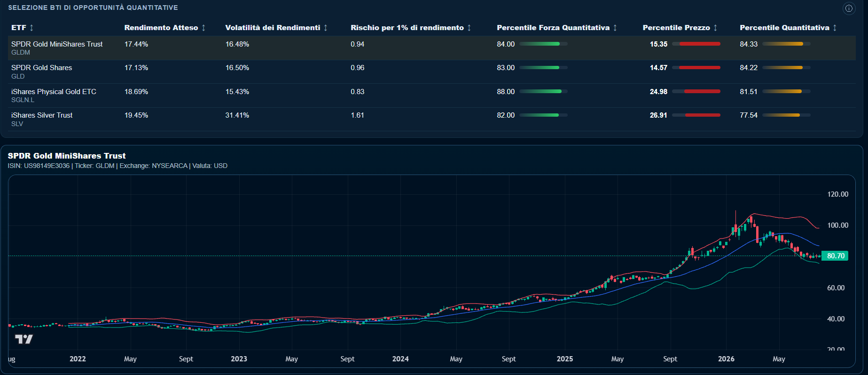
Task: Click the ETF column header
Action: [x=19, y=28]
